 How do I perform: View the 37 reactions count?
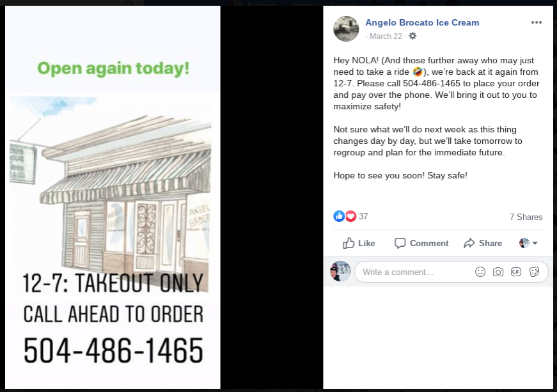(x=363, y=216)
